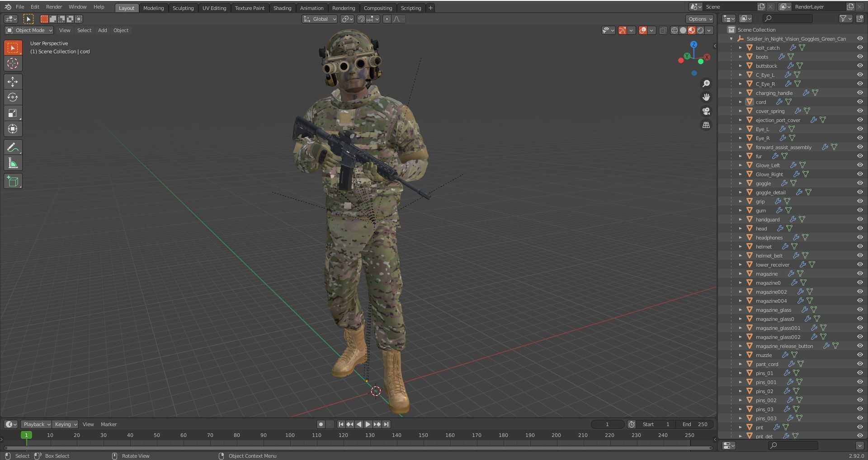
Task: Open the File menu
Action: point(20,7)
